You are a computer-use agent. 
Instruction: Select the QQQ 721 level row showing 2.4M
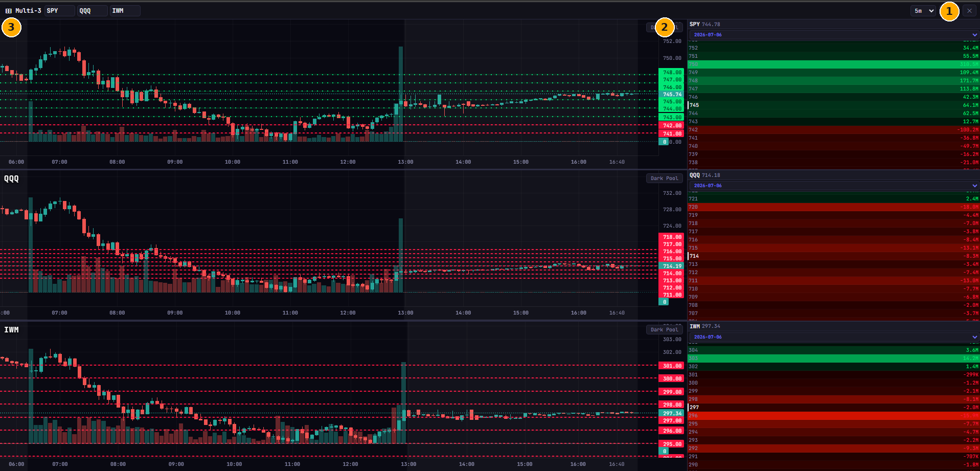click(833, 199)
